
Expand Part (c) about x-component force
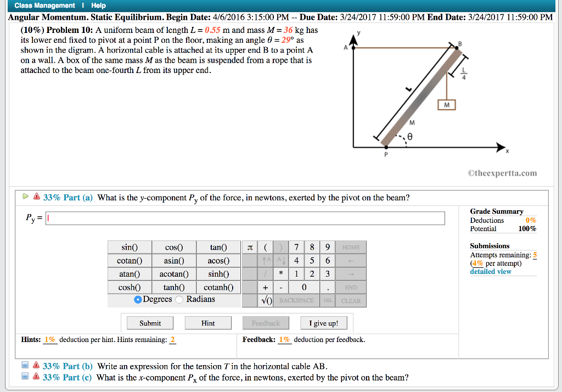(24, 377)
